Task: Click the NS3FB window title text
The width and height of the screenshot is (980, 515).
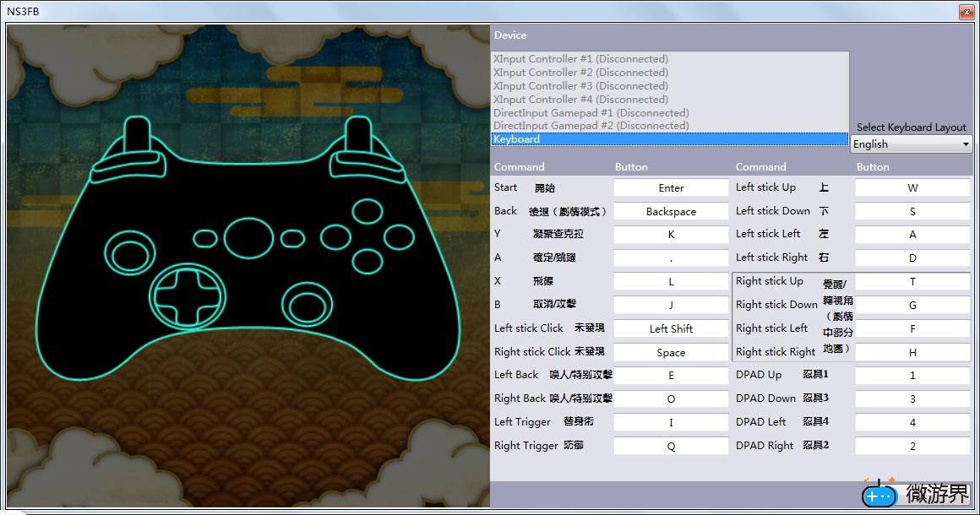Action: tap(23, 11)
